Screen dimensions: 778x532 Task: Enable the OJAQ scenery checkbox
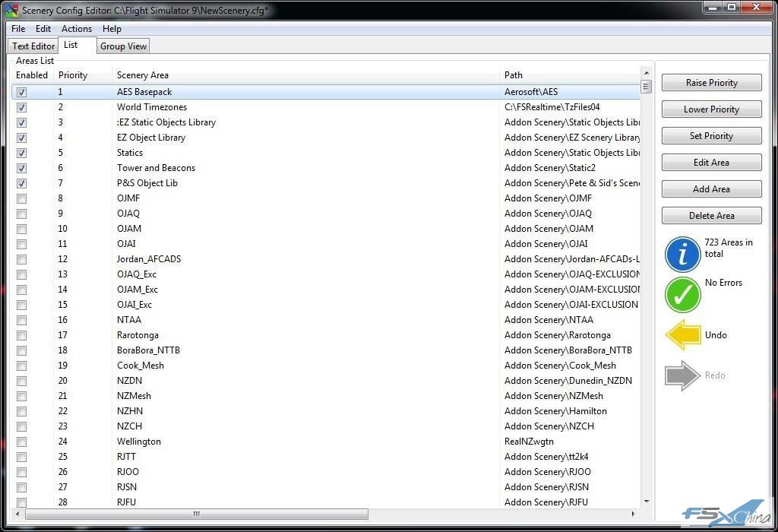click(x=21, y=214)
